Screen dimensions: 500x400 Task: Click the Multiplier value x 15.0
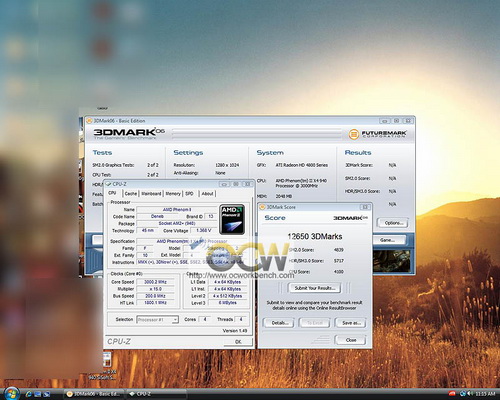click(155, 289)
